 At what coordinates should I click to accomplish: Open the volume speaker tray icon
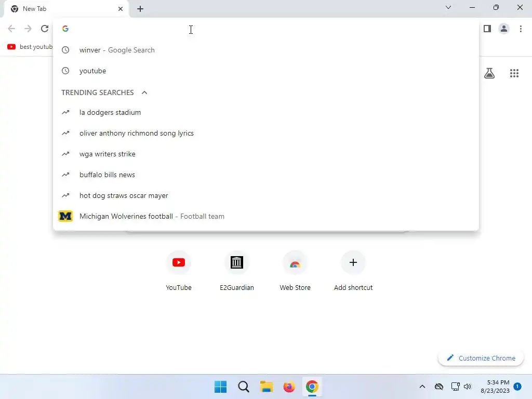point(468,387)
